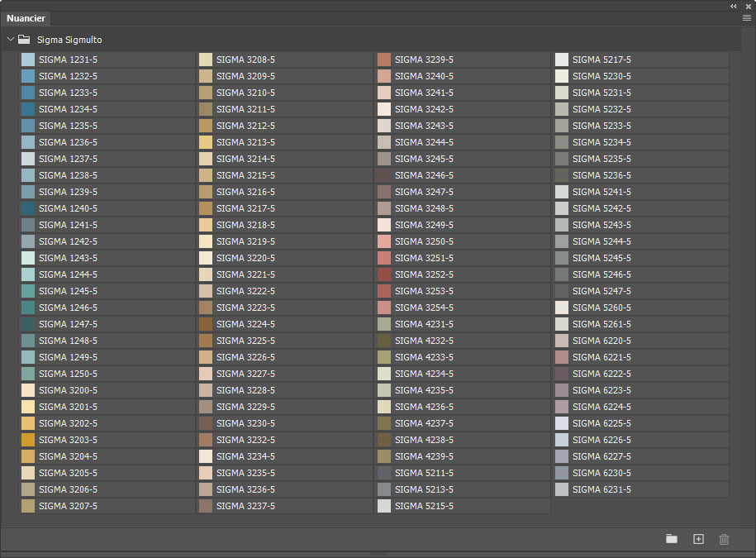This screenshot has height=558, width=756.
Task: Open the Nuancier panel menu
Action: click(x=746, y=18)
